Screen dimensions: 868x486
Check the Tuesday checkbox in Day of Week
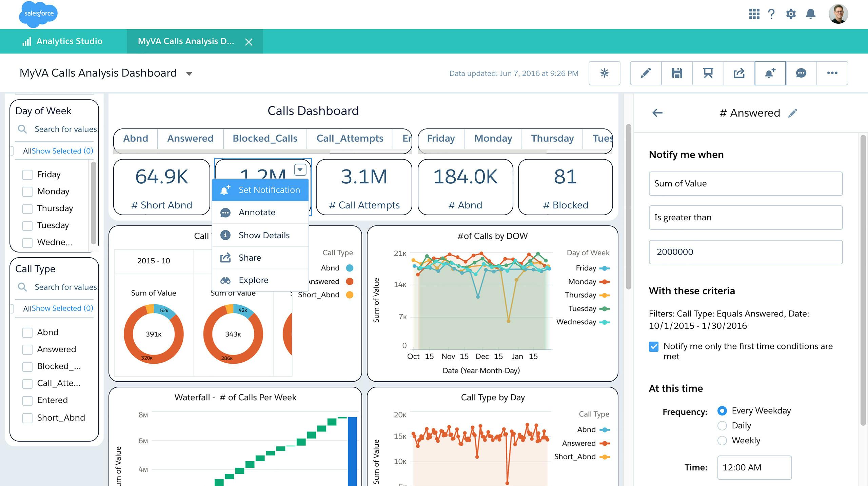[27, 226]
